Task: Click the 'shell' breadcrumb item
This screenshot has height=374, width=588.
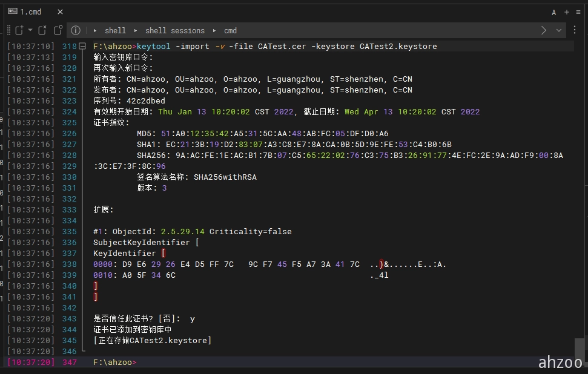Action: point(115,30)
